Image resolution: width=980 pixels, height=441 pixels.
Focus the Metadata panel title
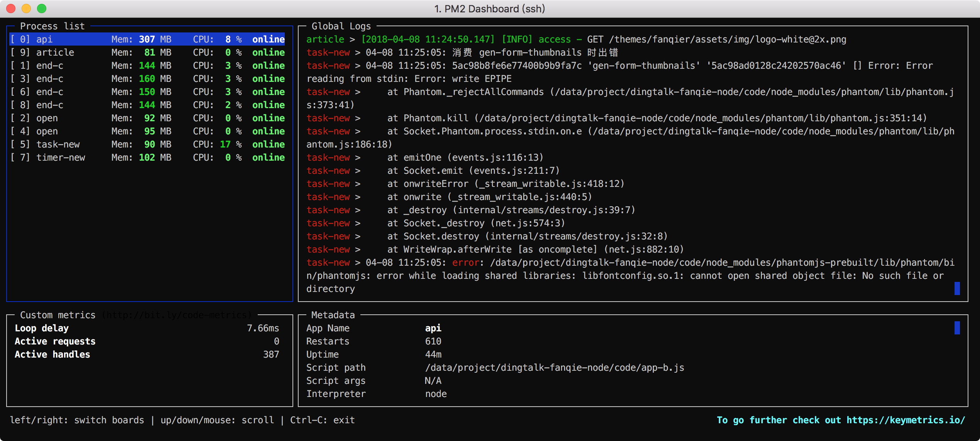click(x=333, y=315)
